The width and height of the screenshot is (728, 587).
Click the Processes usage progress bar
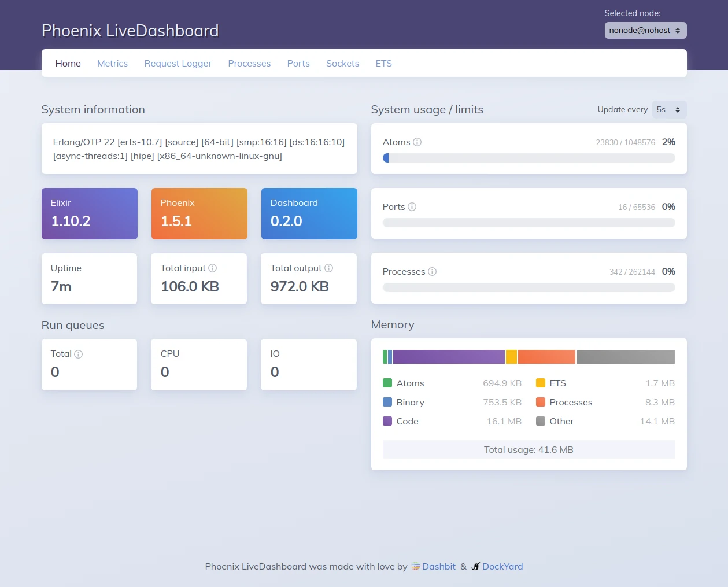(529, 287)
